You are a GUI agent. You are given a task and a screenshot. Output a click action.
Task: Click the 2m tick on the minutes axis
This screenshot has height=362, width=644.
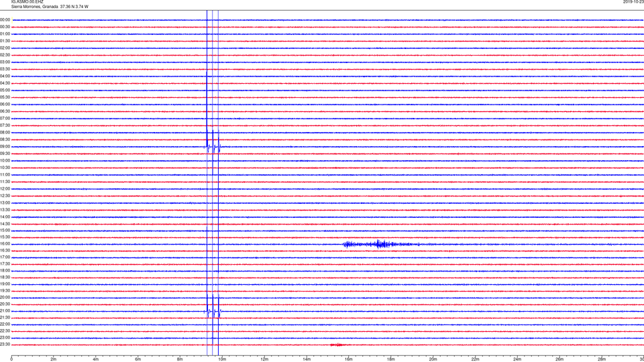[x=54, y=359]
